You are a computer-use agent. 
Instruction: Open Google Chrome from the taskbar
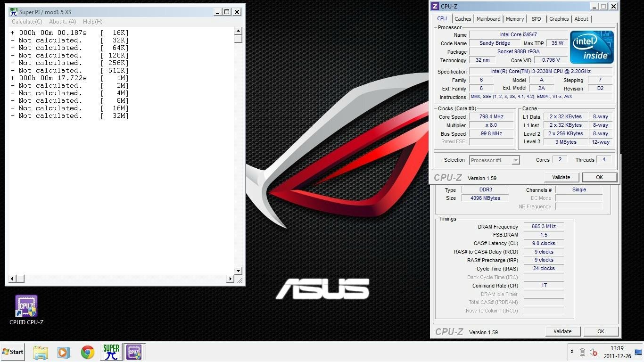(x=87, y=352)
